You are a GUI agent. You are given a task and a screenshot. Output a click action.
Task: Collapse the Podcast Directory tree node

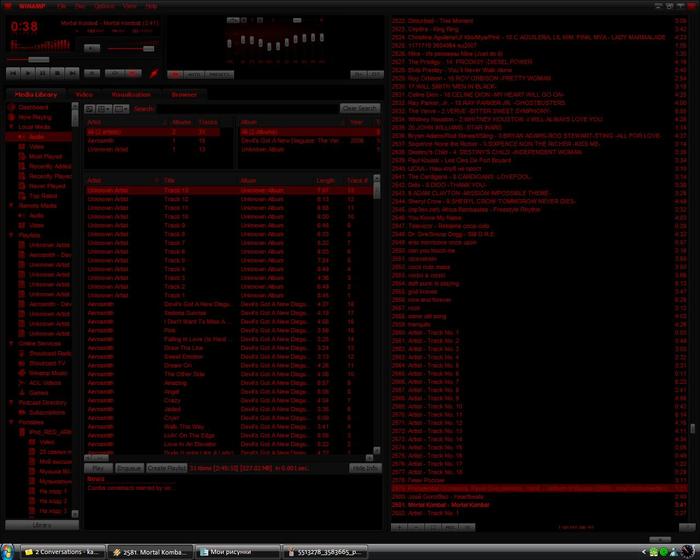pyautogui.click(x=12, y=402)
